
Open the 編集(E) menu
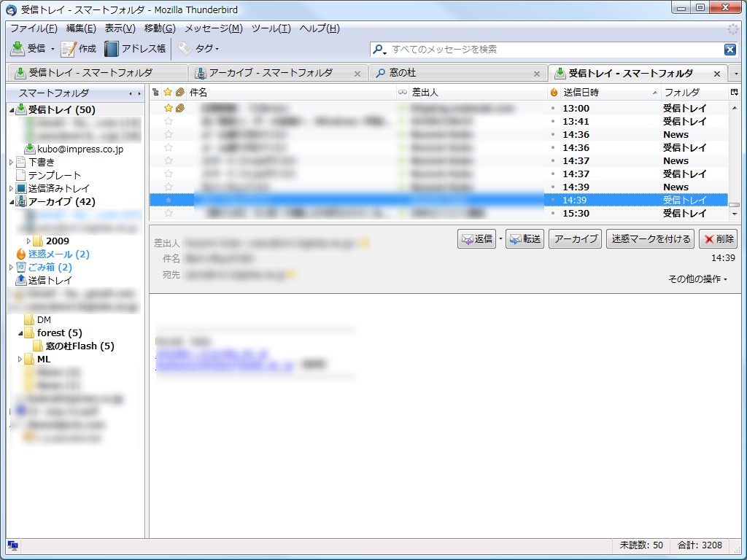click(x=81, y=28)
